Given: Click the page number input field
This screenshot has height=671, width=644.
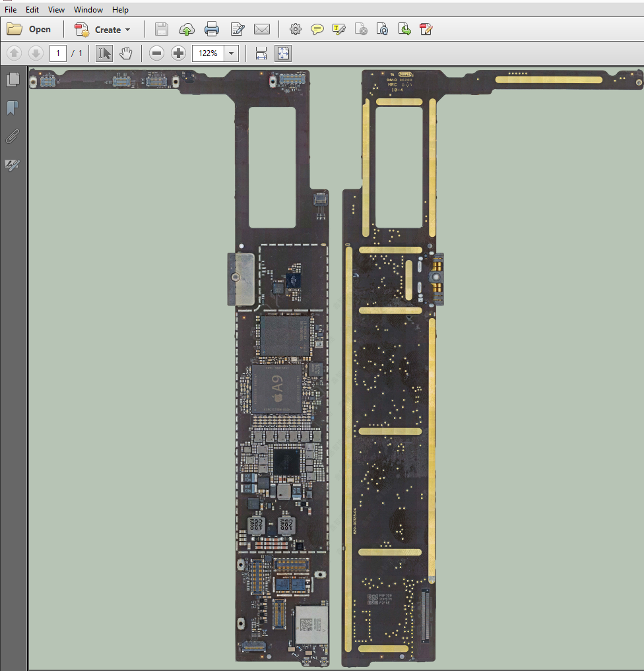Looking at the screenshot, I should (58, 53).
